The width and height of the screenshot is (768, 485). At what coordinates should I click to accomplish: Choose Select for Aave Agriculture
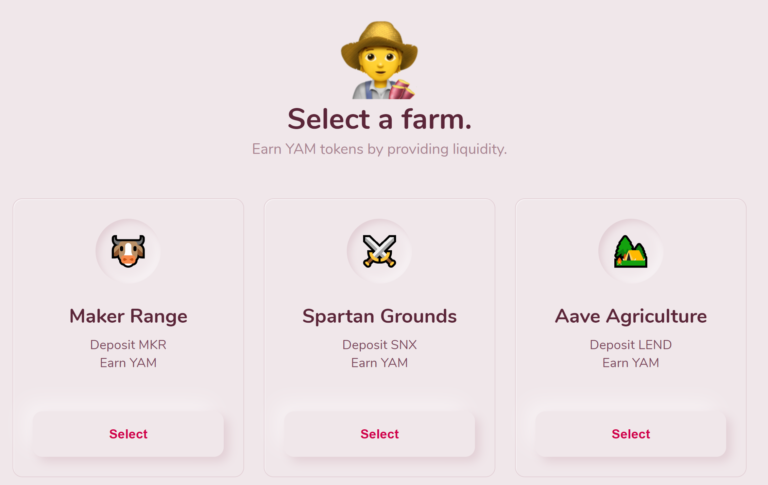(630, 434)
